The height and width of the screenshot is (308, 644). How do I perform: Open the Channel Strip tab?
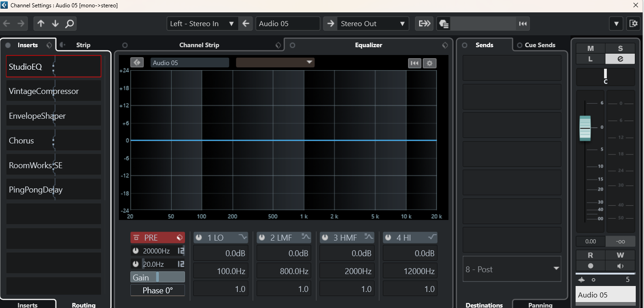tap(199, 45)
